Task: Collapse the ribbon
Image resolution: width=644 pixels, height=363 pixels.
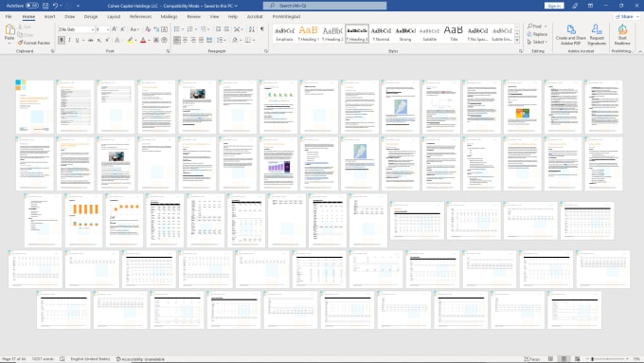Action: pyautogui.click(x=639, y=51)
